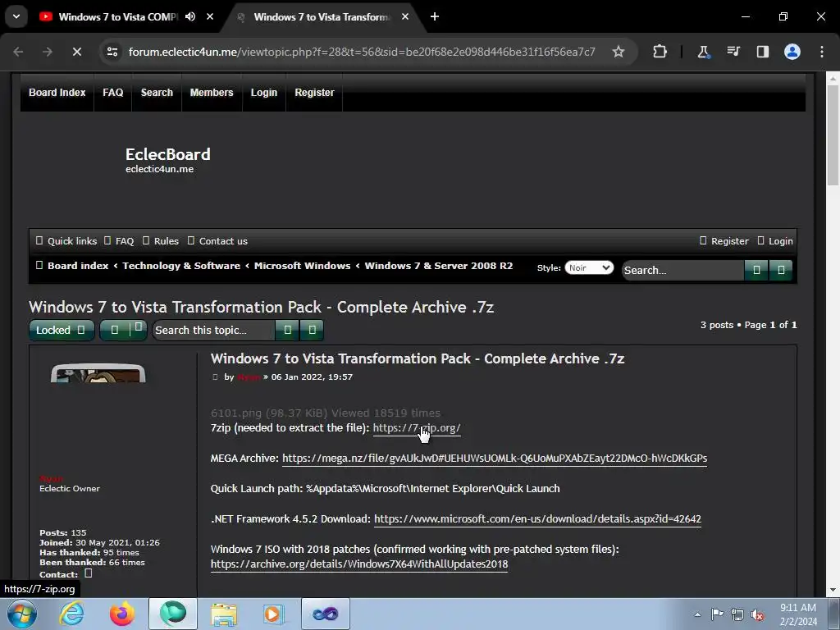Open advanced search icon beside topic search
Screen dimensions: 840x630
tap(312, 330)
